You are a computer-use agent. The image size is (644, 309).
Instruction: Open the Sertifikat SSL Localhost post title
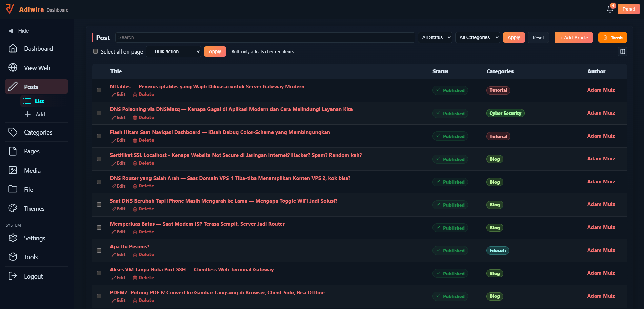click(x=236, y=155)
